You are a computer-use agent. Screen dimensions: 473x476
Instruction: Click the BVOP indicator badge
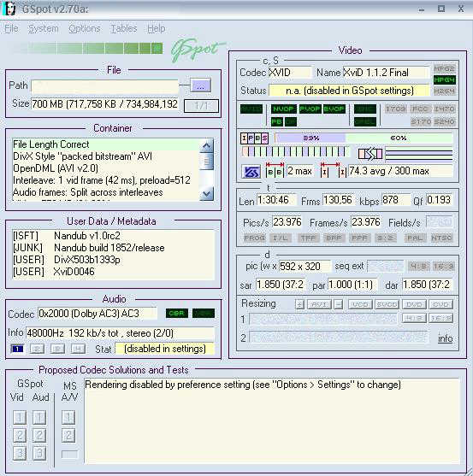[x=334, y=109]
